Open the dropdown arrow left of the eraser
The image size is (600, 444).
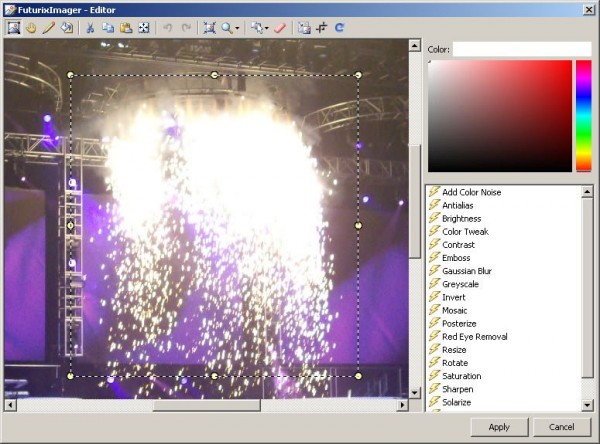(266, 28)
